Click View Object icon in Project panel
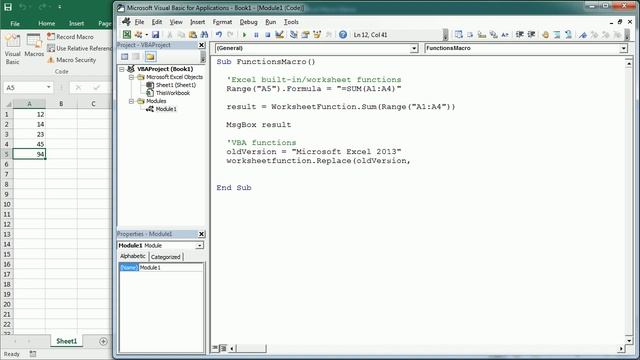The image size is (640, 360). tap(136, 57)
